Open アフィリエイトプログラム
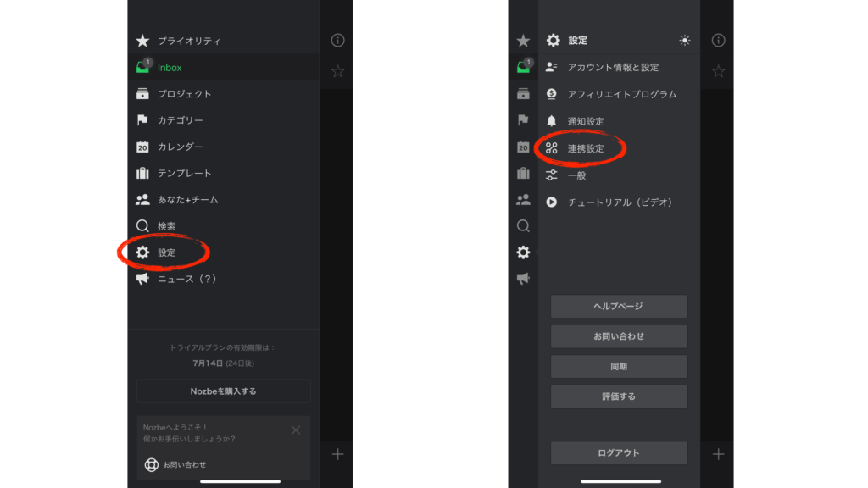 coord(619,95)
